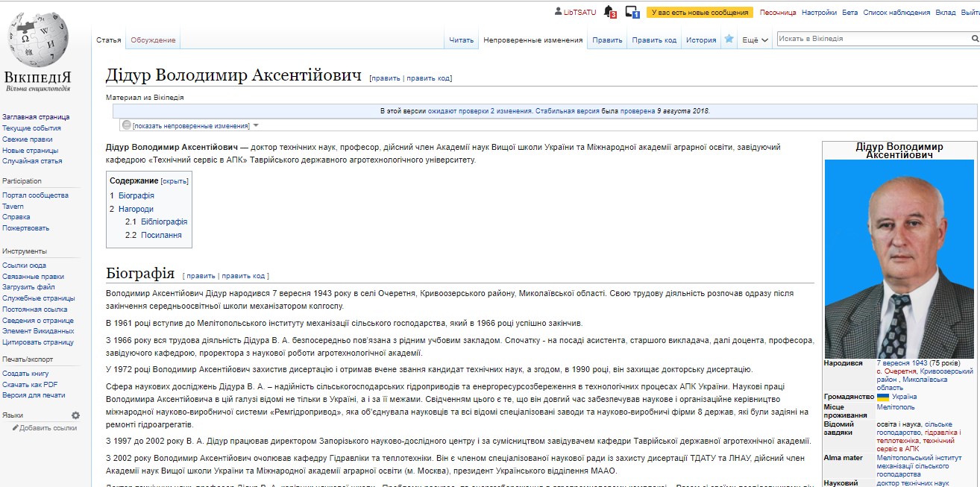Jump to Біографія in contents box
980x487 pixels.
click(x=136, y=195)
